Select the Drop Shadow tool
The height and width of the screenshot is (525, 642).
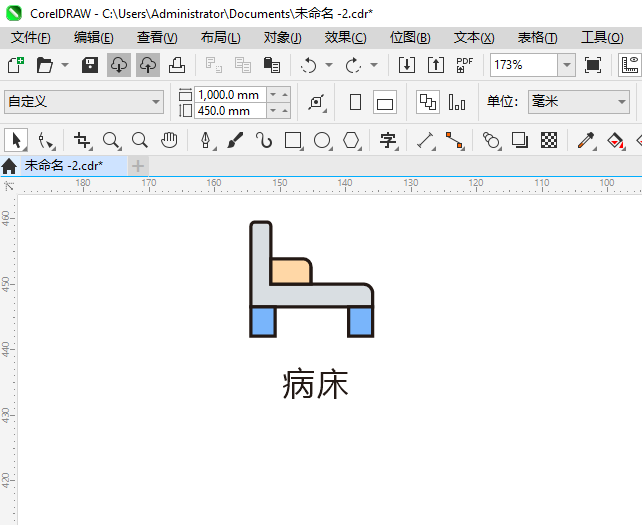(x=520, y=140)
